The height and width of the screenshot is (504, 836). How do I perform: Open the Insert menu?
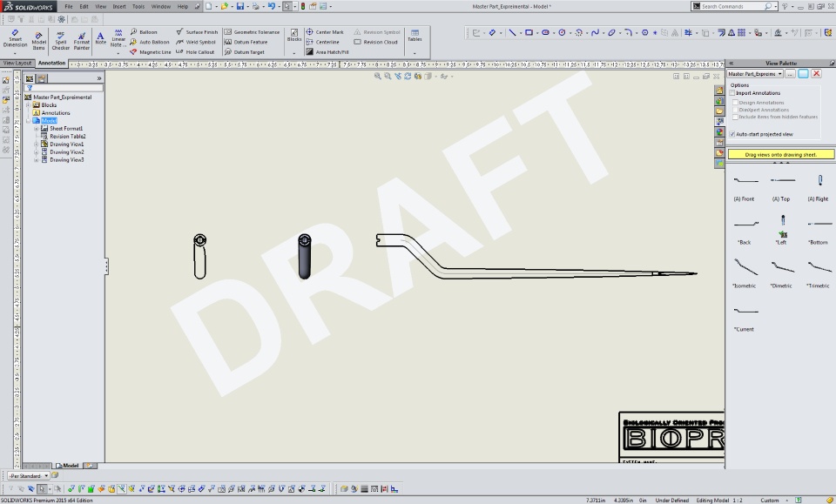pos(118,6)
